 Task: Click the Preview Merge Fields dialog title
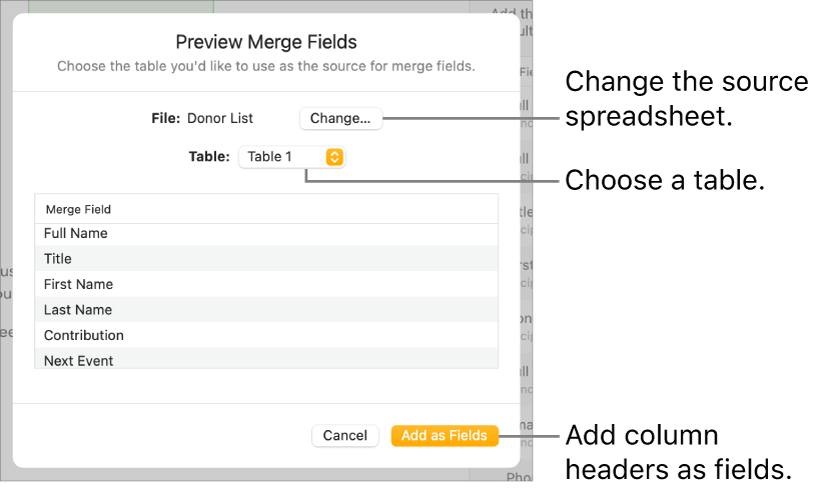click(x=266, y=42)
